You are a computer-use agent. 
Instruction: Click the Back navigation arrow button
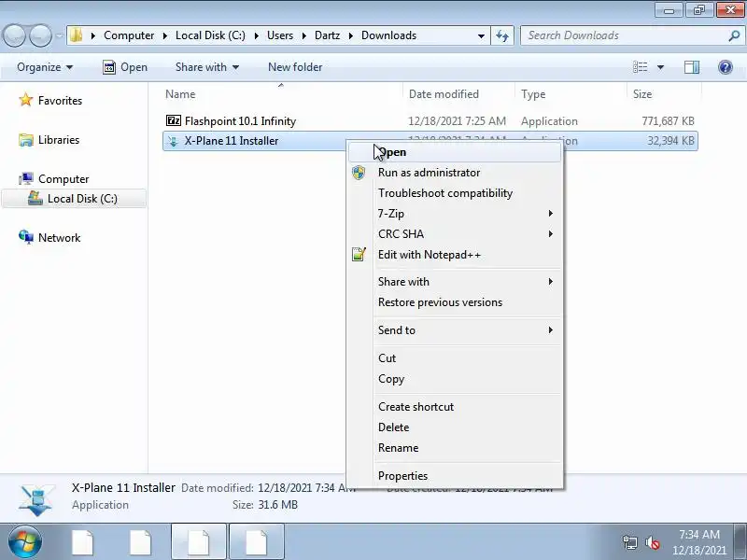click(15, 35)
